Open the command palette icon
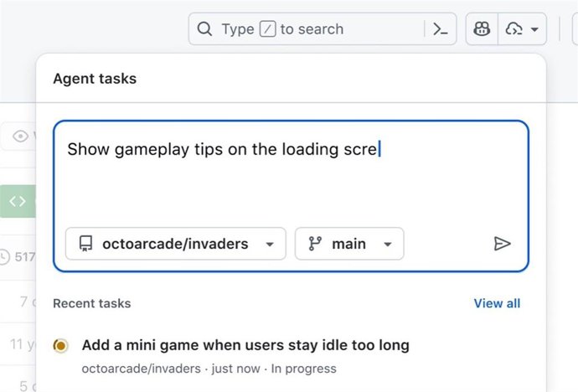The image size is (578, 392). (441, 29)
